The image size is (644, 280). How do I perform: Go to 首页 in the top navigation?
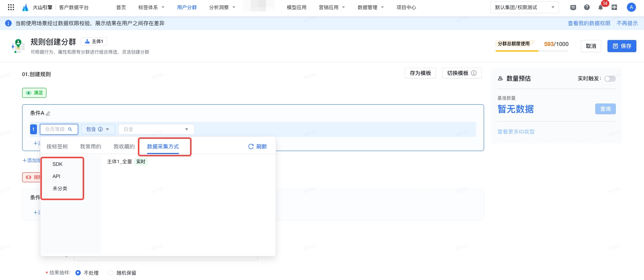coord(121,7)
